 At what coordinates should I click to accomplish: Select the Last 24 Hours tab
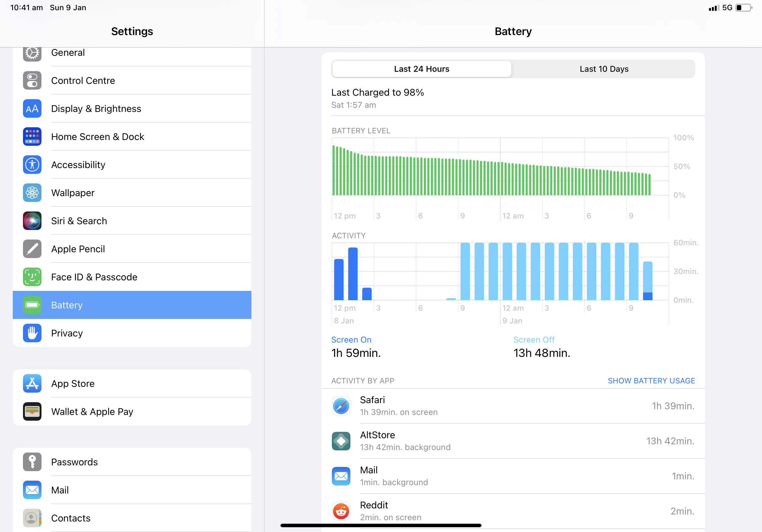422,69
